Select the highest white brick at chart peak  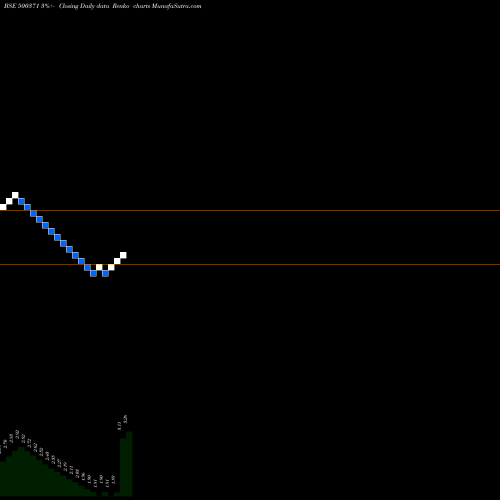coord(15,195)
